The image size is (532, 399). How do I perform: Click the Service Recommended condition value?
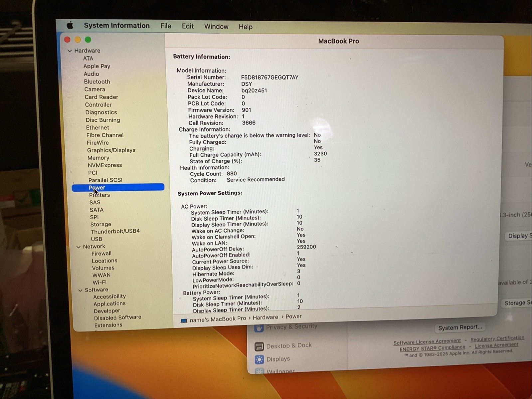256,179
